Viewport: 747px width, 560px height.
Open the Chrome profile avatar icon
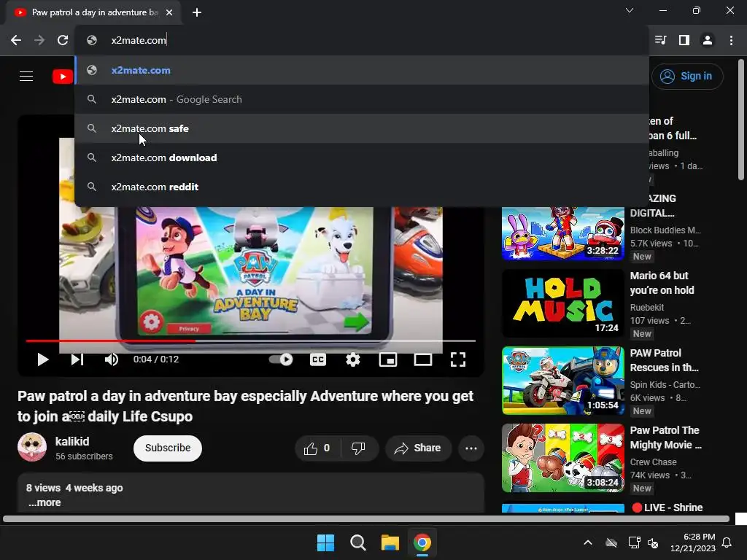pos(708,40)
